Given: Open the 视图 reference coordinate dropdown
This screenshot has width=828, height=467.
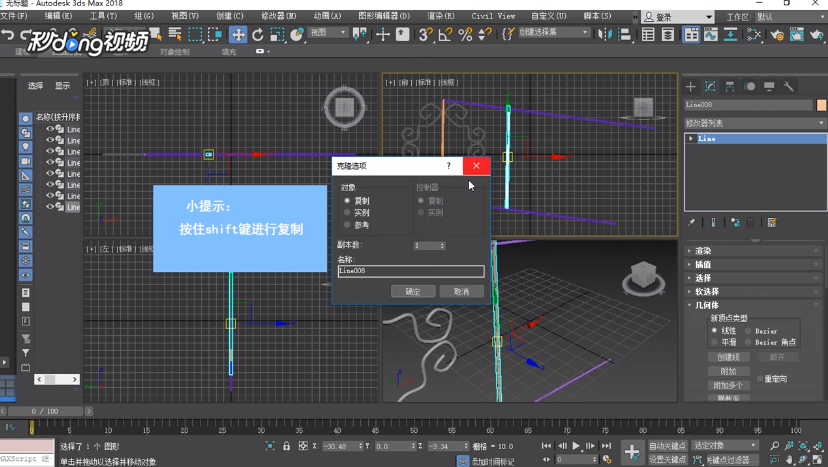Looking at the screenshot, I should pos(328,33).
